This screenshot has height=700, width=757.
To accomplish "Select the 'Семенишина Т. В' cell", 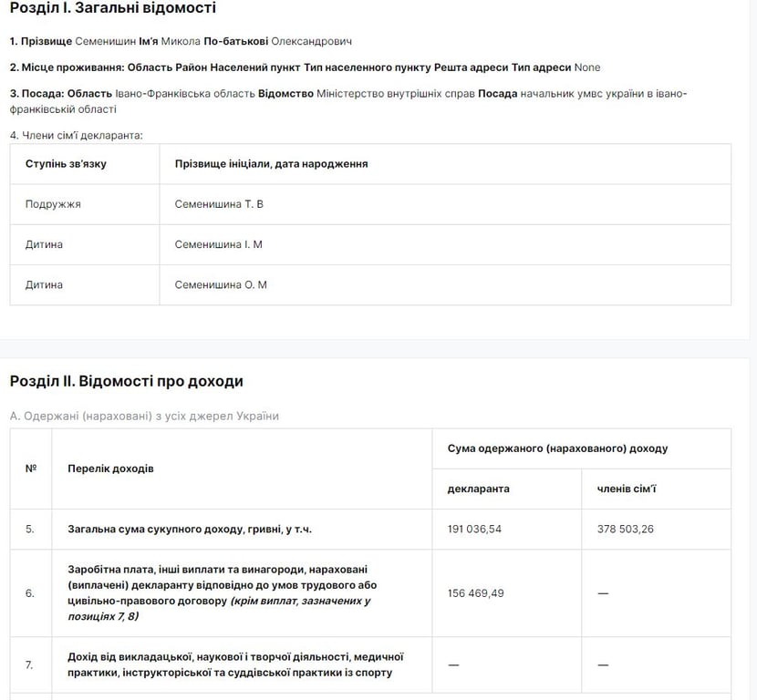I will coord(219,204).
